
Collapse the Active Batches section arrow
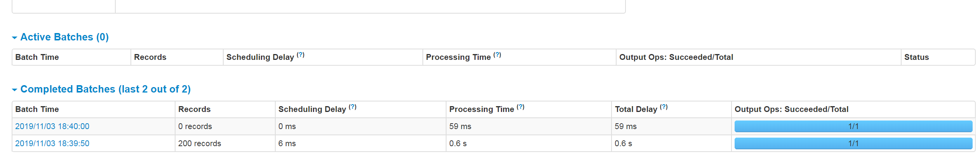tap(15, 38)
